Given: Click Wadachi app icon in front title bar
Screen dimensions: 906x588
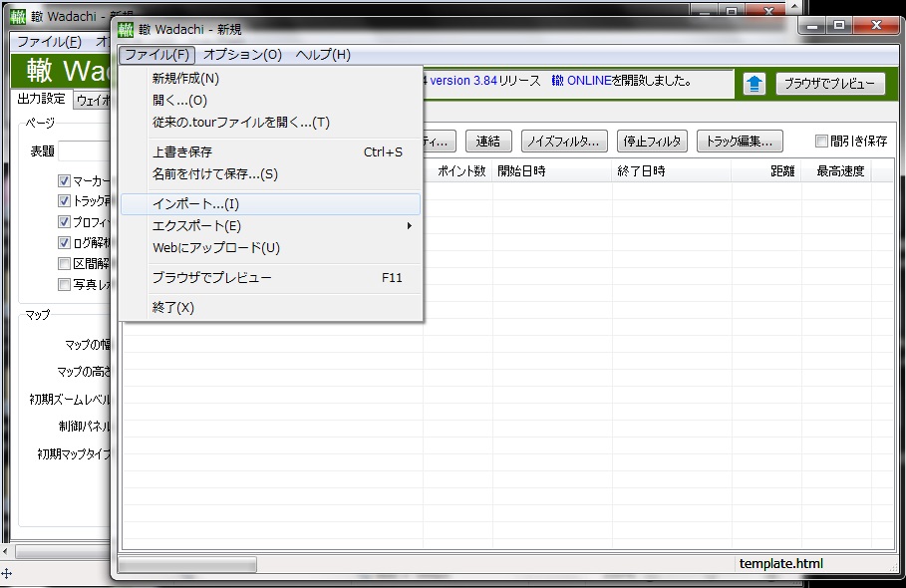Looking at the screenshot, I should click(126, 29).
